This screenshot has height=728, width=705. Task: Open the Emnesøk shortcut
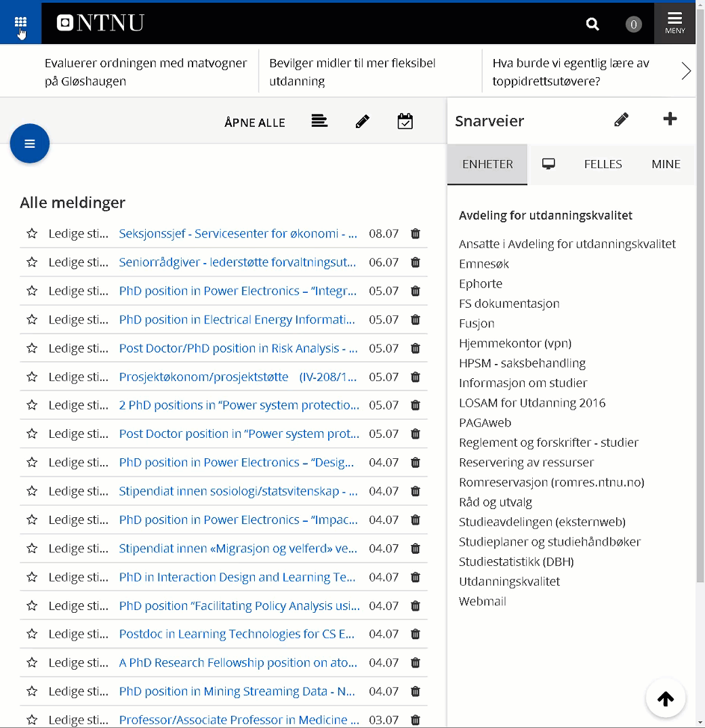coord(483,264)
